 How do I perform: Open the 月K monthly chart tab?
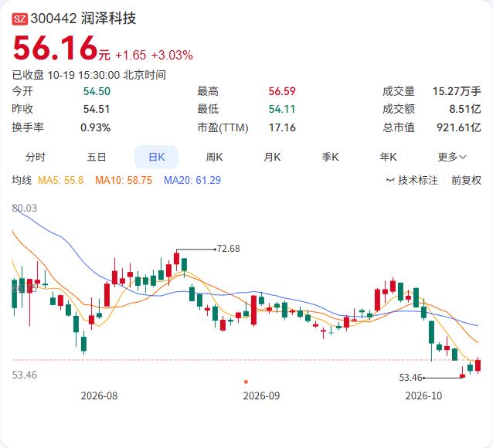272,157
